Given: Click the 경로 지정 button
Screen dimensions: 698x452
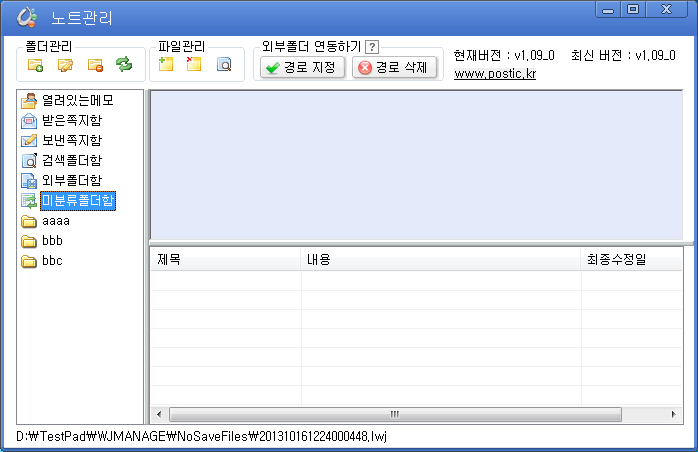Looking at the screenshot, I should [302, 68].
